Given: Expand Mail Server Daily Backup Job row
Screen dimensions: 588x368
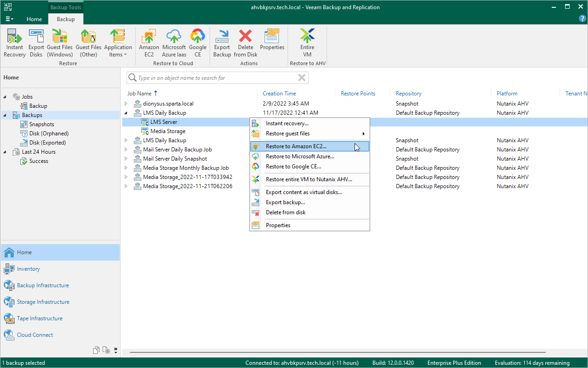Looking at the screenshot, I should click(x=127, y=150).
